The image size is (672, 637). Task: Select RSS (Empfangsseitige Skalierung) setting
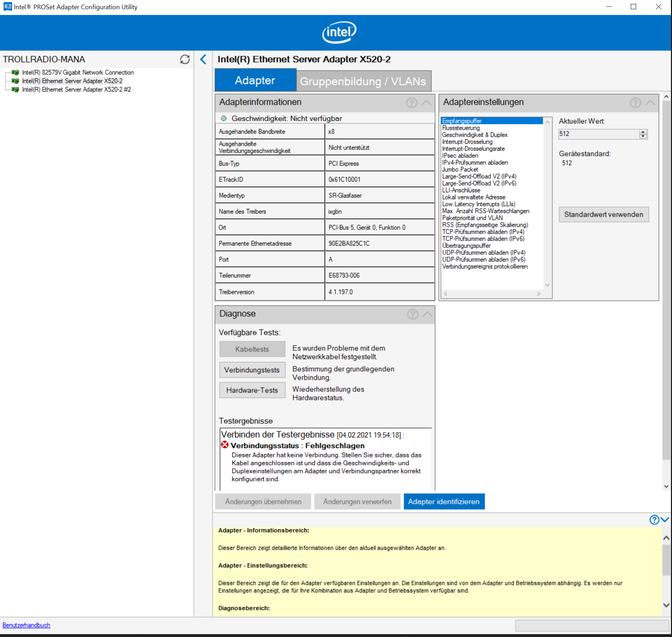[485, 225]
